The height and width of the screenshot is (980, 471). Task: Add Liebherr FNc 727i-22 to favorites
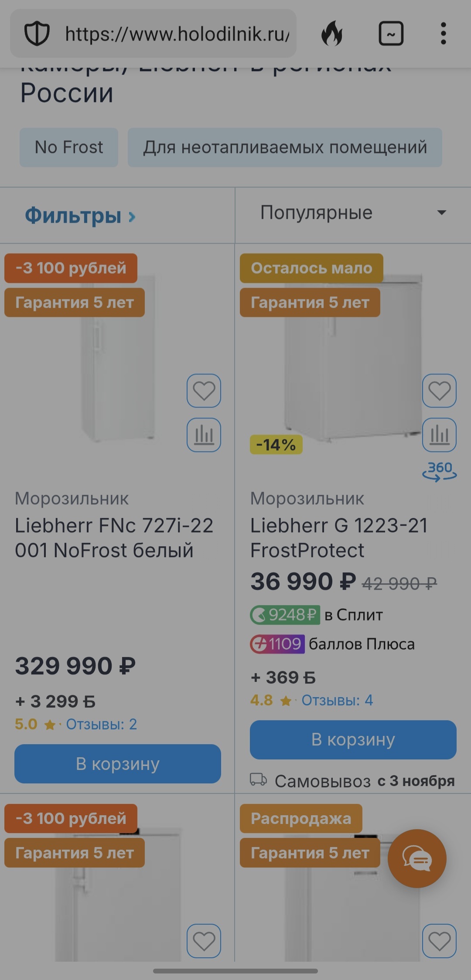point(204,391)
